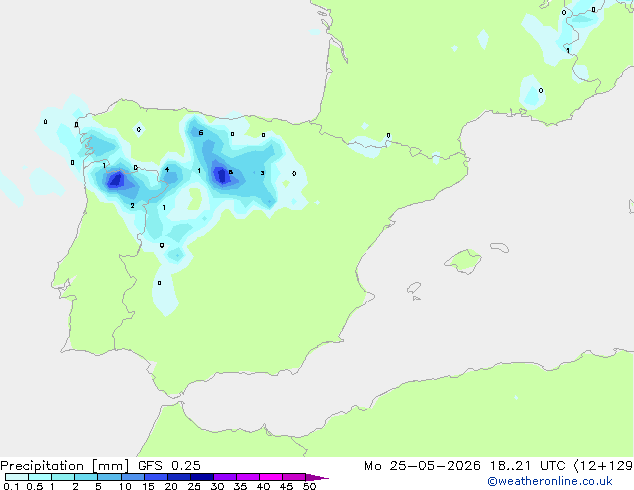
Task: Click the legend label '10'
Action: 125,486
